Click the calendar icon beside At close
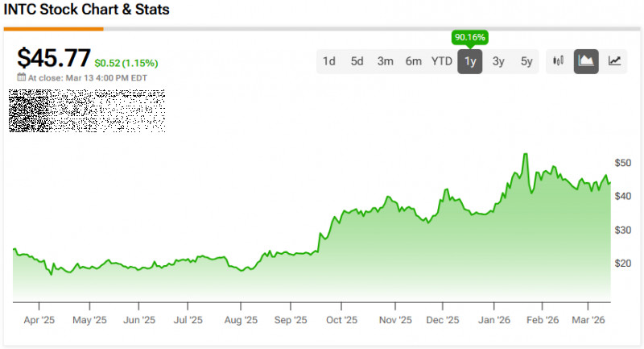Viewport: 644px width, 349px height. (22, 78)
